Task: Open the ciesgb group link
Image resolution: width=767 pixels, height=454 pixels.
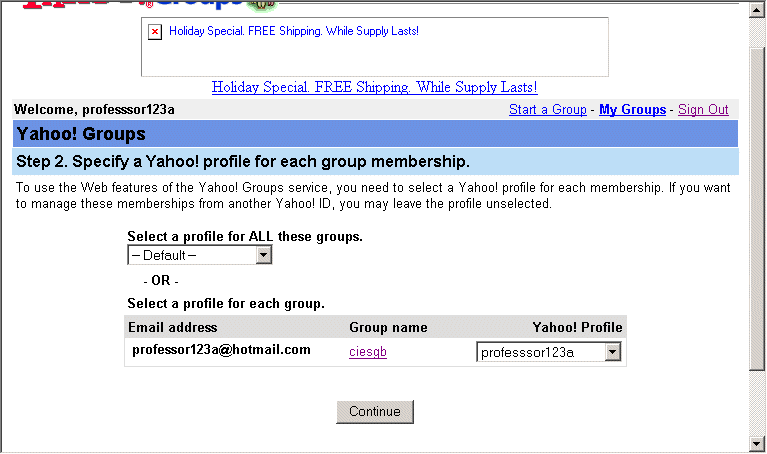Action: click(x=368, y=352)
